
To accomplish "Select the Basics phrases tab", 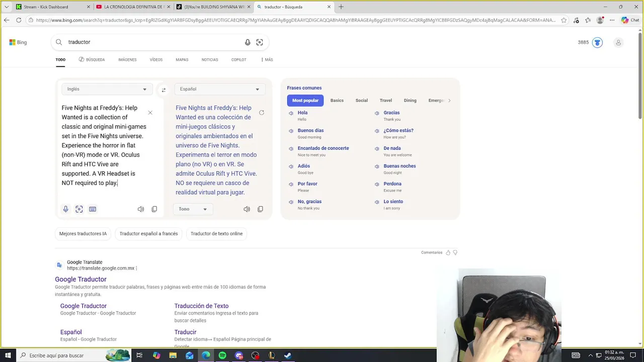I will click(337, 101).
